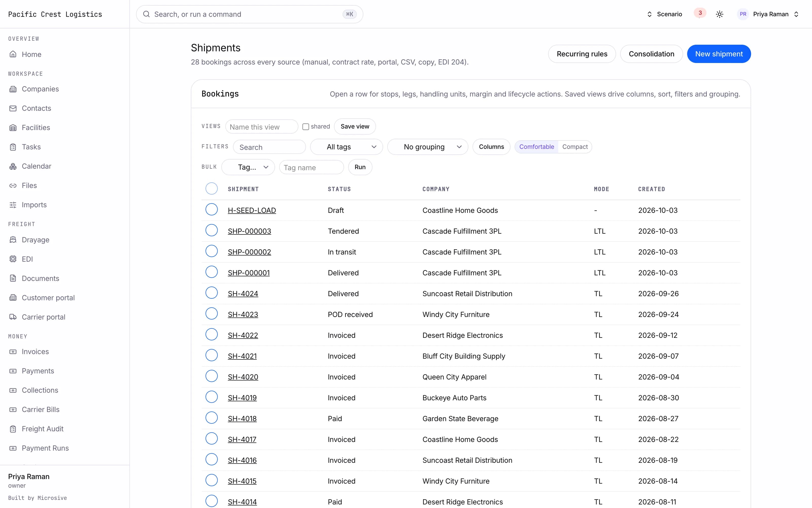Screen dimensions: 812x508
Task: Click the Documents file icon
Action: (x=13, y=278)
